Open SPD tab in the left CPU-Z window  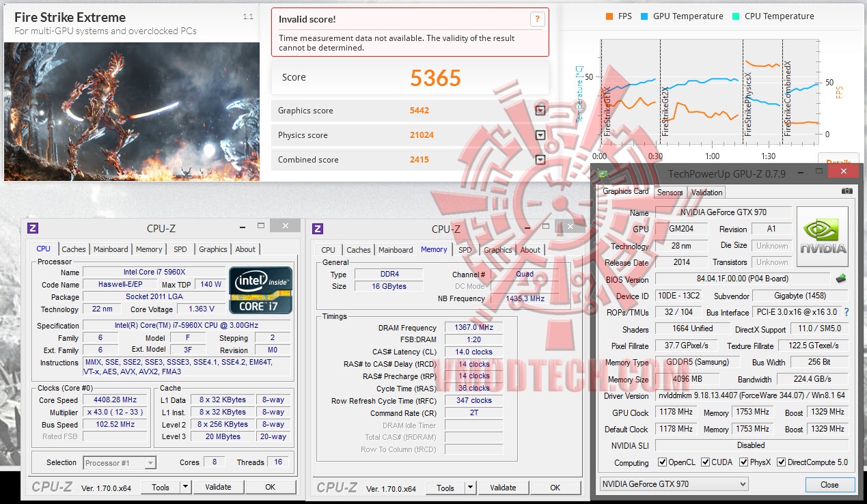point(180,250)
